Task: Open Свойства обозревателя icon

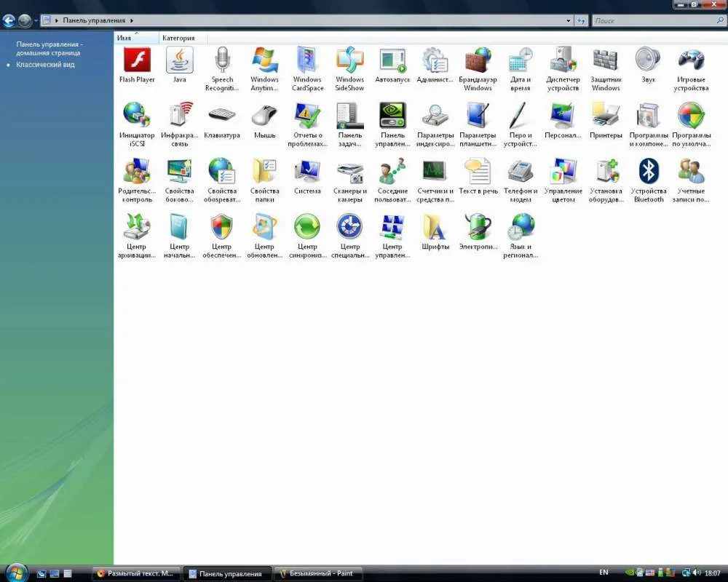Action: click(x=222, y=180)
